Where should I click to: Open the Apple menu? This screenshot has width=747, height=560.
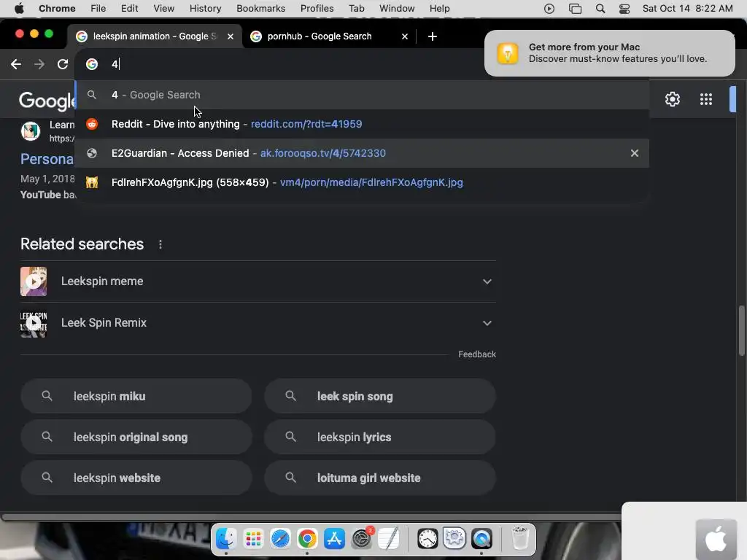pyautogui.click(x=19, y=9)
